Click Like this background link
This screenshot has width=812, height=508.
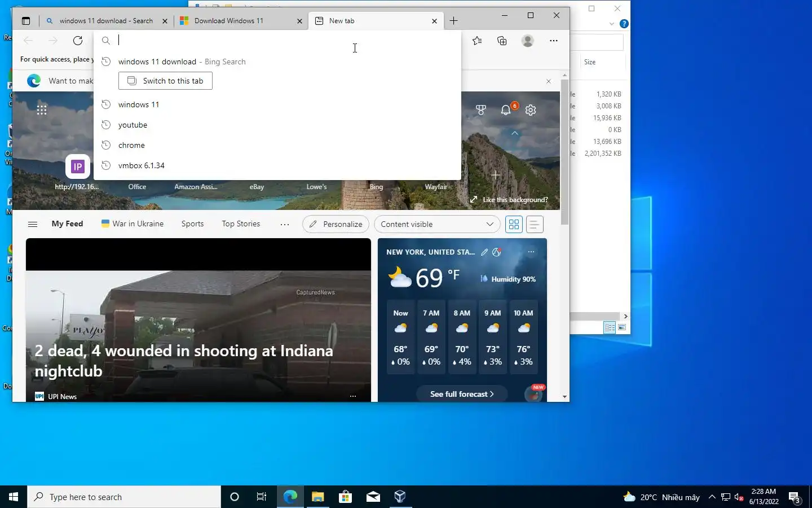coord(509,200)
